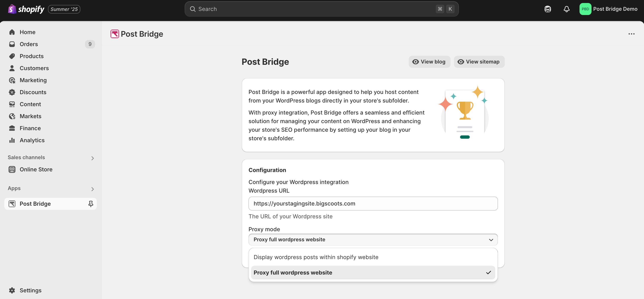Click the notifications bell icon
The height and width of the screenshot is (299, 644).
[566, 9]
